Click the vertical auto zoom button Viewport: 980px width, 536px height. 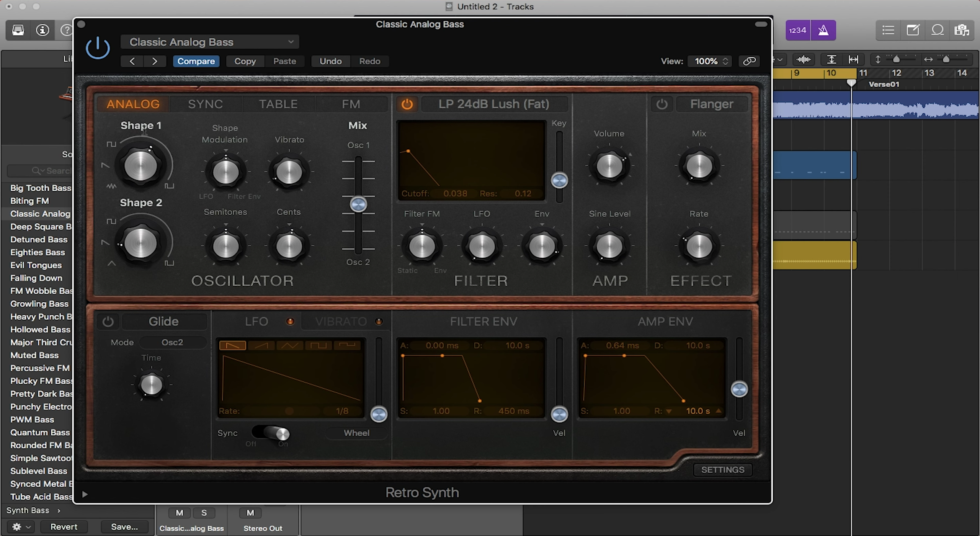pos(831,59)
